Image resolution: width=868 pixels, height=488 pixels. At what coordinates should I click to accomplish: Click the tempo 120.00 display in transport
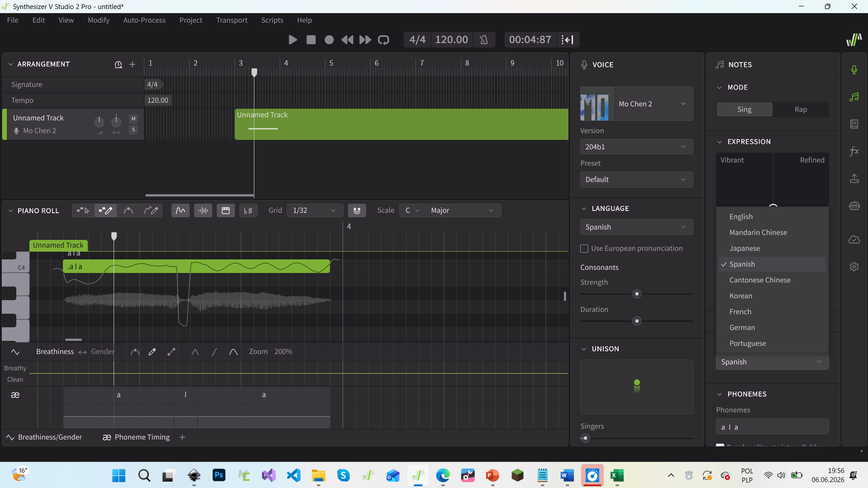coord(451,40)
